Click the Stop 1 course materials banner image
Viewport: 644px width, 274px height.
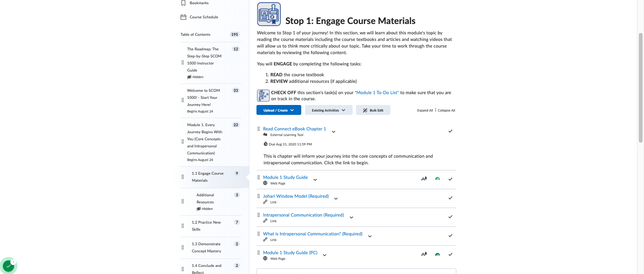click(269, 14)
